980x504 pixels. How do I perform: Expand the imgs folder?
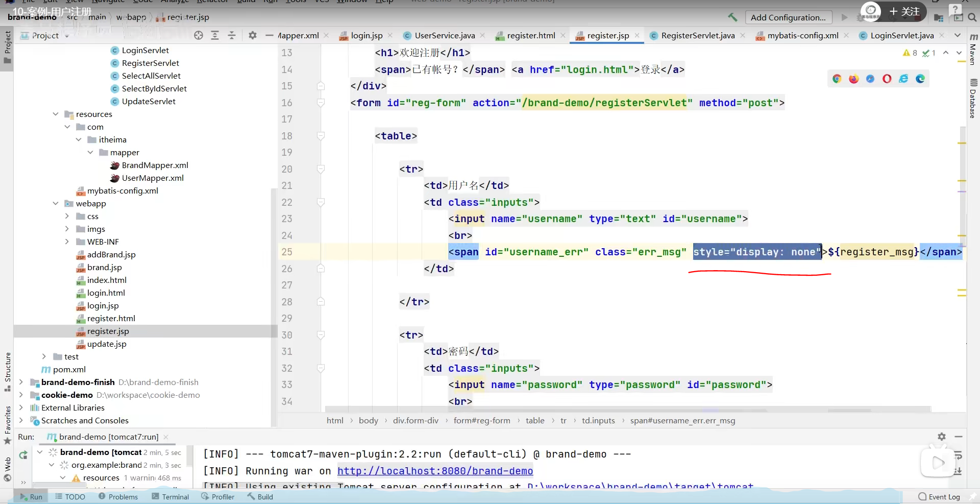tap(67, 229)
